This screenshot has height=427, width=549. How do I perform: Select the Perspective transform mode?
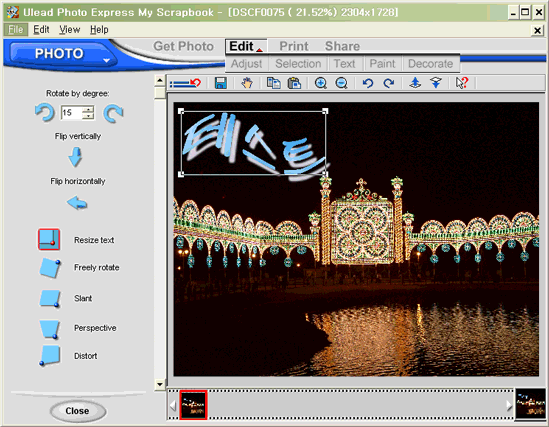(49, 329)
